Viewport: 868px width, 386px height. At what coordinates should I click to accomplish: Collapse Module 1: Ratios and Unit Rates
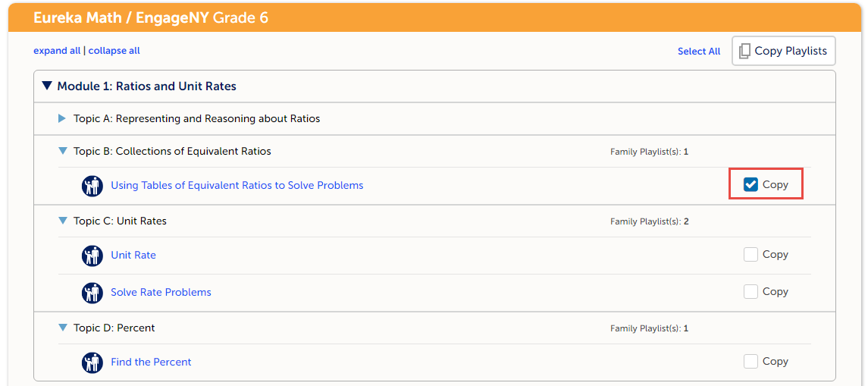47,86
